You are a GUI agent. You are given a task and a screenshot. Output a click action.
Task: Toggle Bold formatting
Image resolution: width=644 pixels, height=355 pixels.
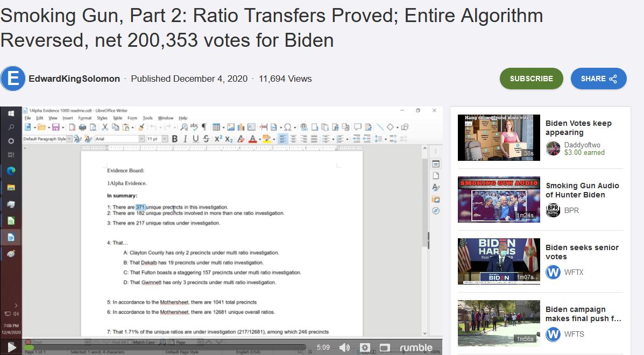tap(174, 139)
